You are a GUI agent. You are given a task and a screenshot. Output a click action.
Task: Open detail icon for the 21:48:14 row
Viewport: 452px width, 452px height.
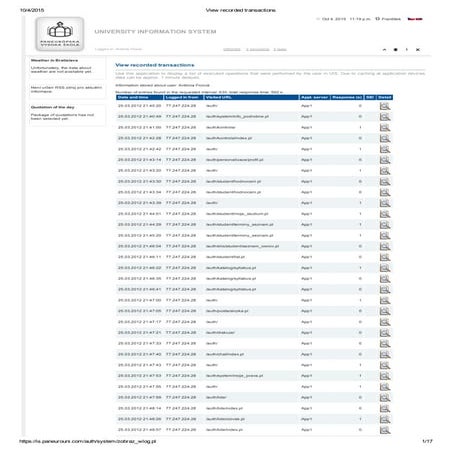click(385, 408)
